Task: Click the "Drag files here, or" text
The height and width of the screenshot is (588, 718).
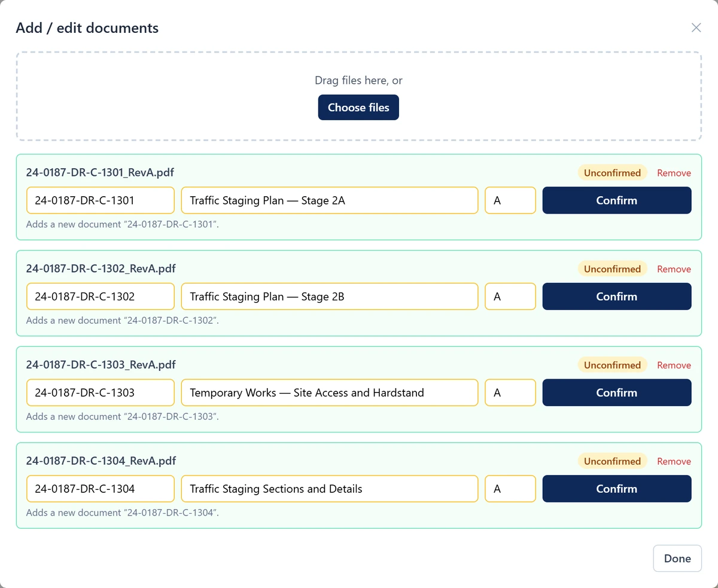Action: 358,81
